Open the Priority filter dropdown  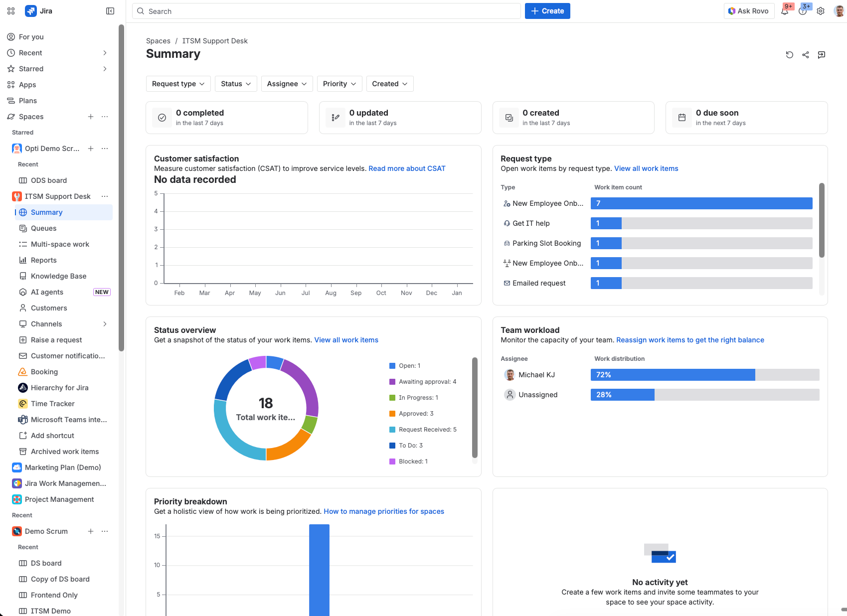[x=339, y=84]
